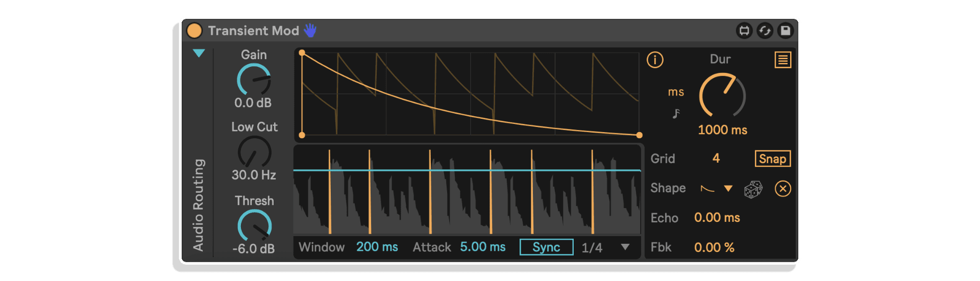
Task: Select the musical note duration mode
Action: coord(676,113)
